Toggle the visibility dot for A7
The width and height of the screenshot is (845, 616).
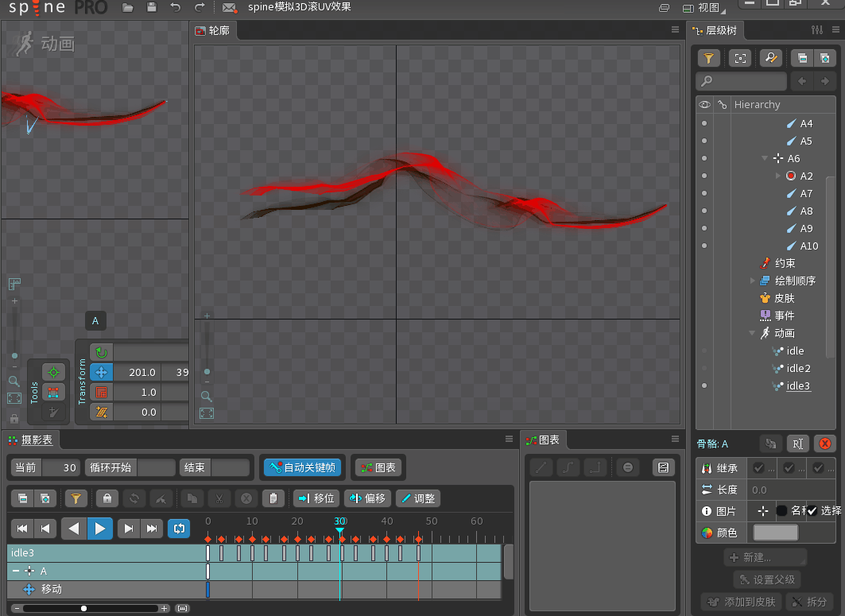704,194
